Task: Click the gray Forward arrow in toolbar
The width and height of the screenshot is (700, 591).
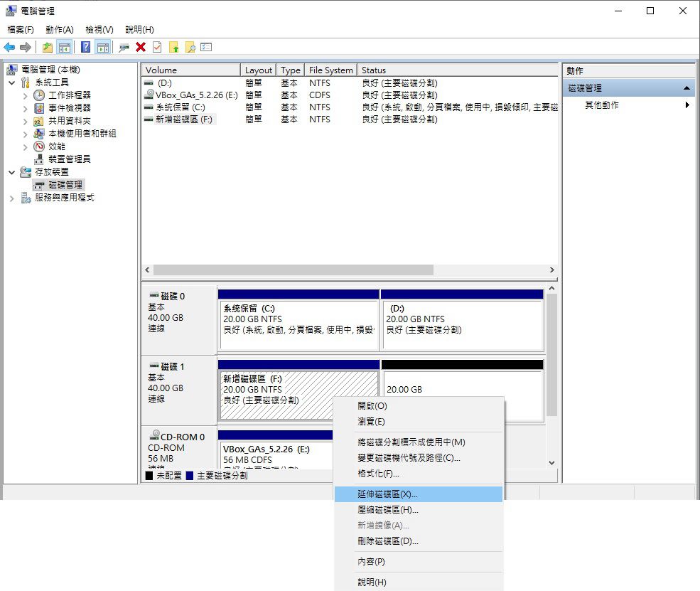Action: pos(26,48)
